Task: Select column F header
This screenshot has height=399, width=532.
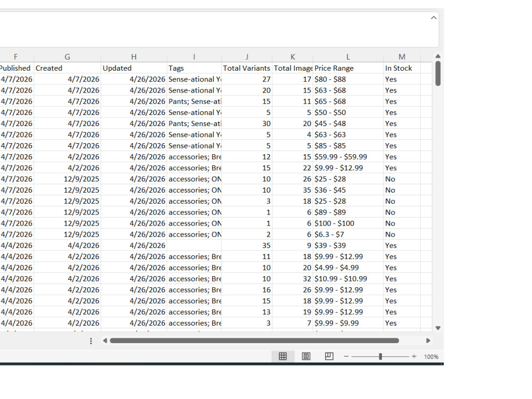Action: pyautogui.click(x=16, y=57)
